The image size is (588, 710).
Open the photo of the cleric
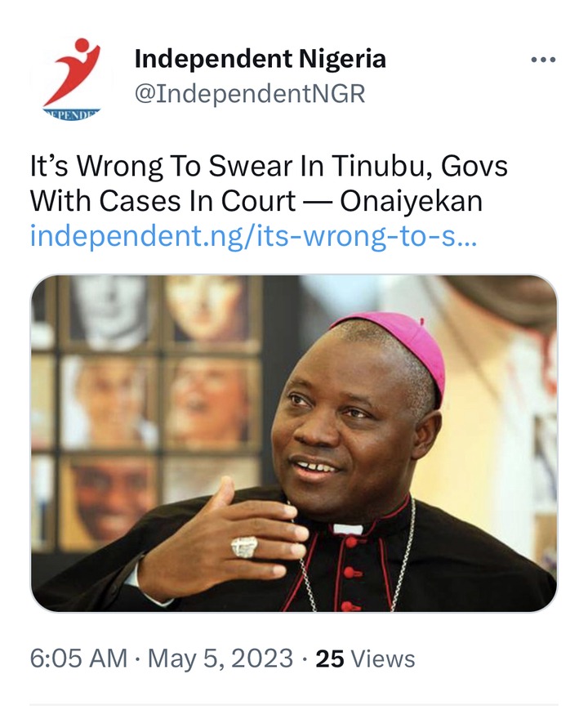[x=294, y=444]
